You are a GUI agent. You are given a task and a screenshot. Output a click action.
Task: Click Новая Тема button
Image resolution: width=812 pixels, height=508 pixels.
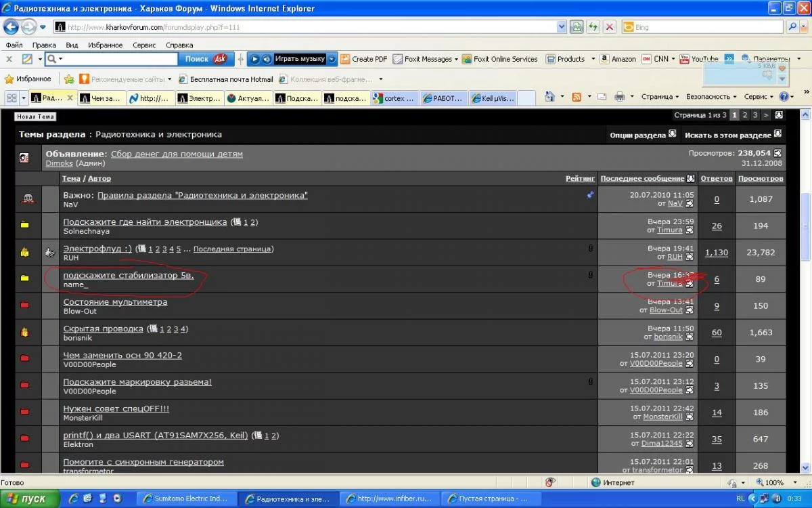pyautogui.click(x=35, y=117)
